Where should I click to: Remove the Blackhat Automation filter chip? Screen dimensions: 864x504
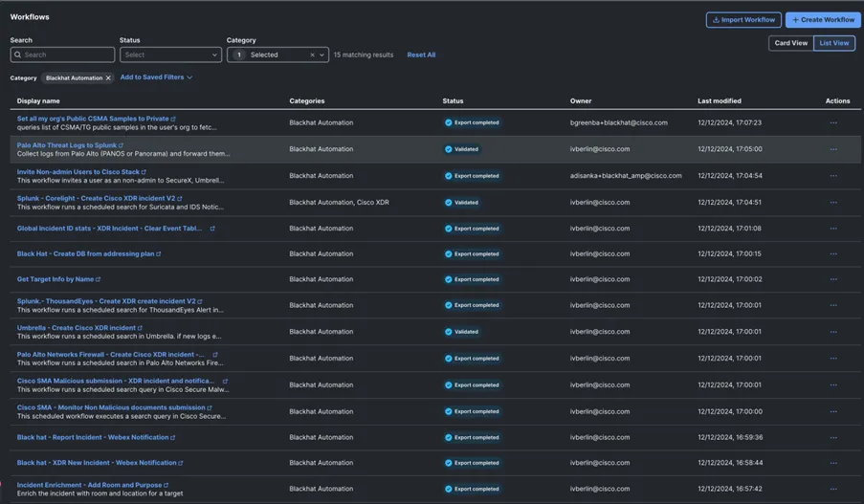pyautogui.click(x=108, y=78)
